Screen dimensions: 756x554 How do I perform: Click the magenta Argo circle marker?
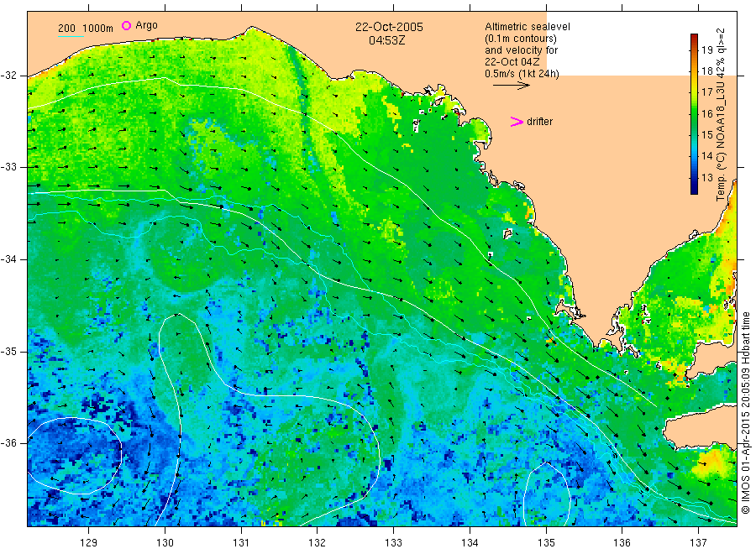pos(126,25)
